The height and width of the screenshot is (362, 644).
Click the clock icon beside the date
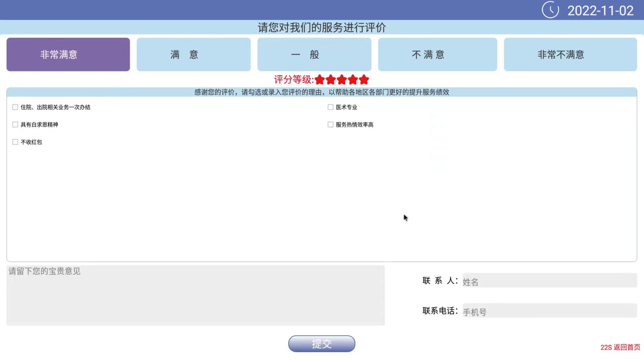(550, 10)
